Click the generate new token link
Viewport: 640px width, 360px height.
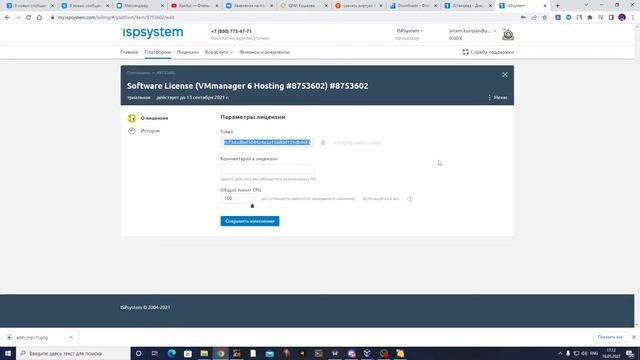(357, 143)
